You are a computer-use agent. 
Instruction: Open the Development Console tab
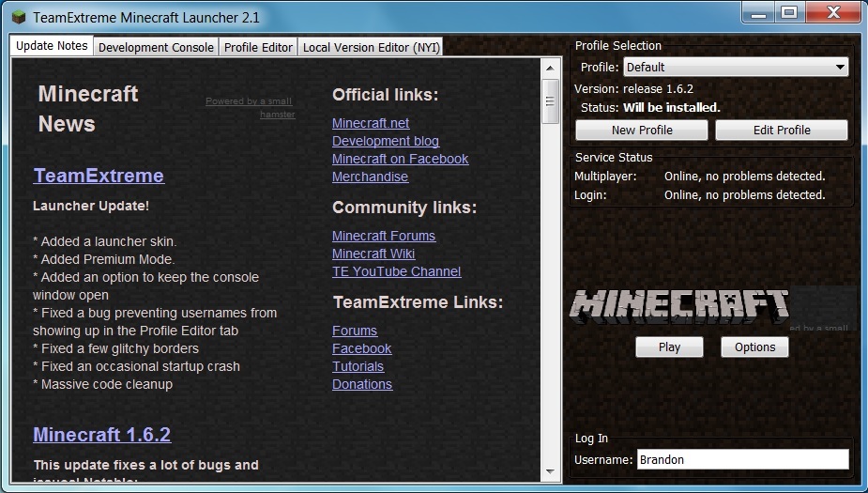coord(156,47)
